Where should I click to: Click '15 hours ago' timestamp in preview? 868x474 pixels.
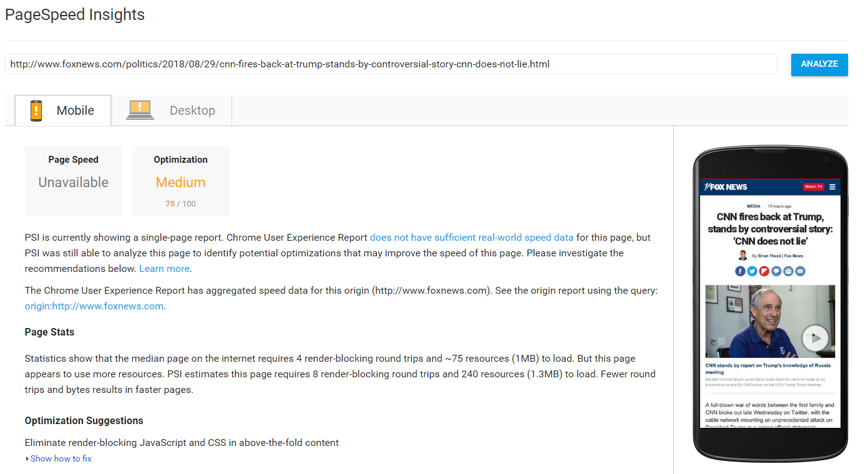click(779, 206)
